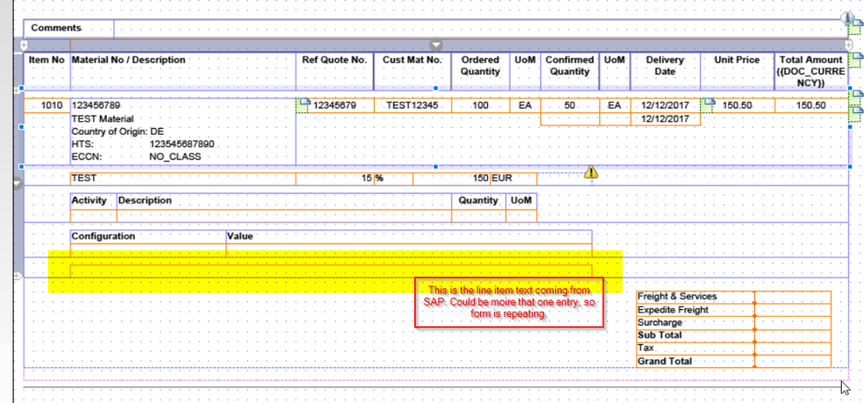Select the Confirmed Quantity value 50

(570, 105)
